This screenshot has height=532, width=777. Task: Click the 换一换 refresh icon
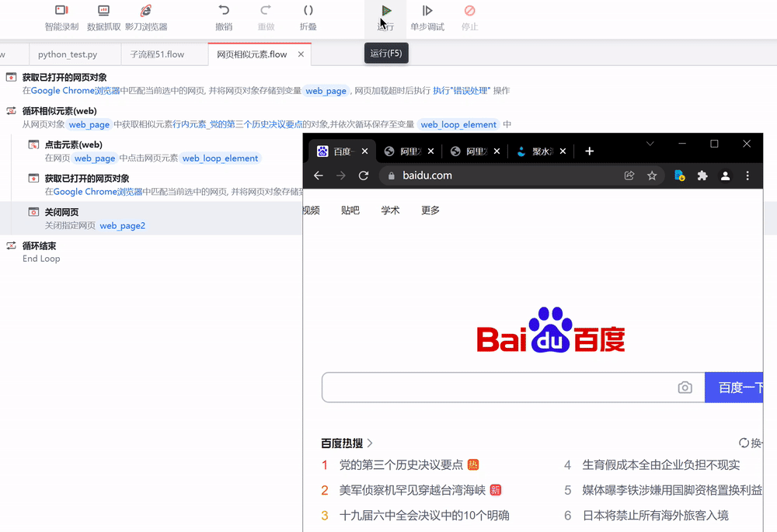pyautogui.click(x=744, y=443)
